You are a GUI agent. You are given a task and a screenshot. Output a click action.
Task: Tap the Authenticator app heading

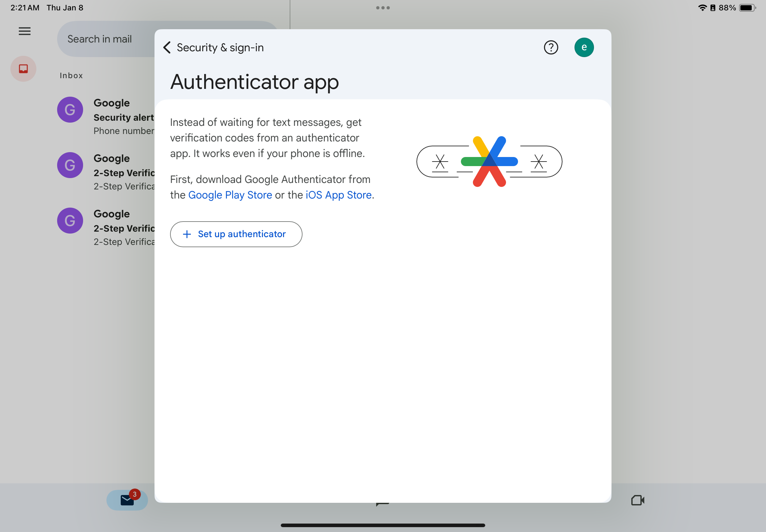(254, 82)
